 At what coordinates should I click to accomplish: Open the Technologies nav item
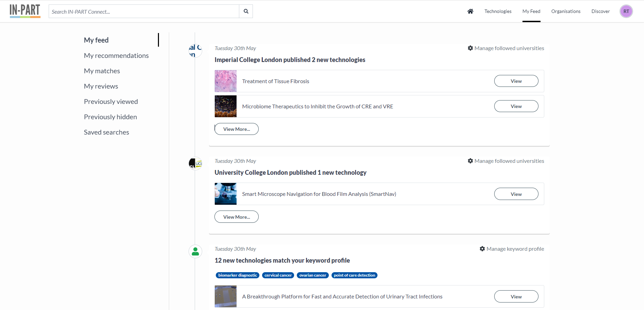coord(498,11)
